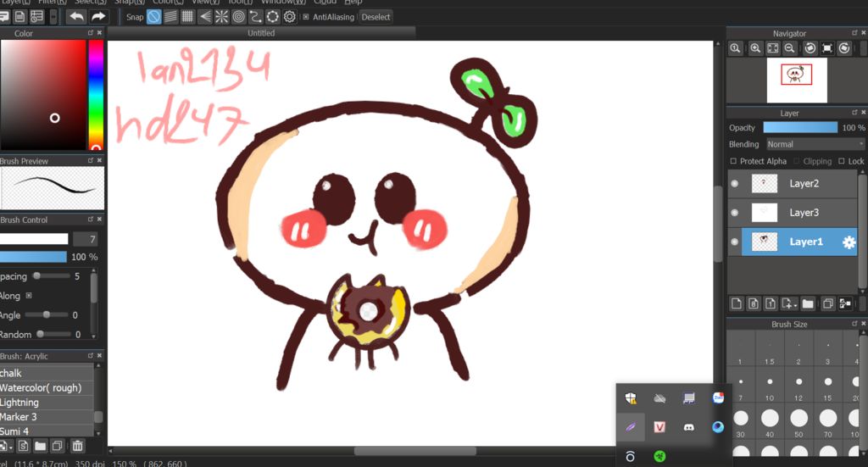The width and height of the screenshot is (868, 467).
Task: Add a new 1-bit layer
Action: click(771, 303)
